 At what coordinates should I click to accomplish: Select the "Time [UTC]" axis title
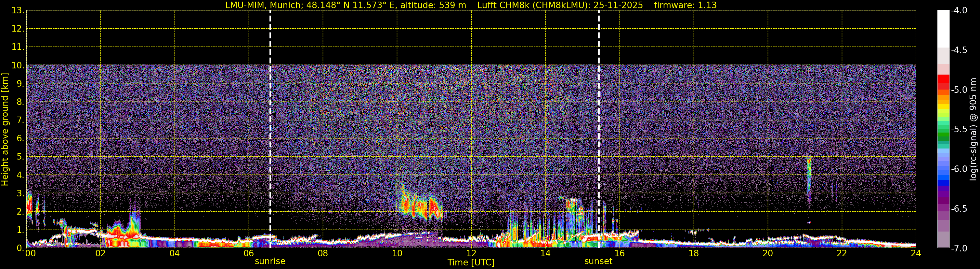point(471,262)
